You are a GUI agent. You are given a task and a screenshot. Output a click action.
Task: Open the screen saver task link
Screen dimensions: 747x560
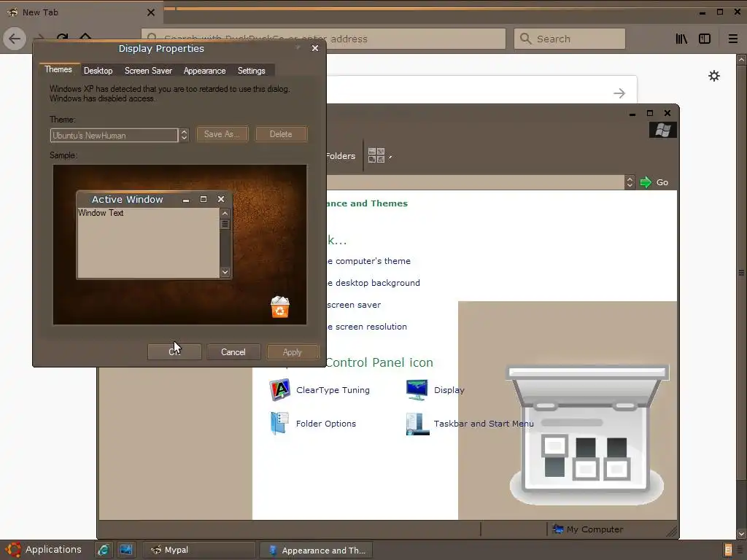tap(354, 305)
